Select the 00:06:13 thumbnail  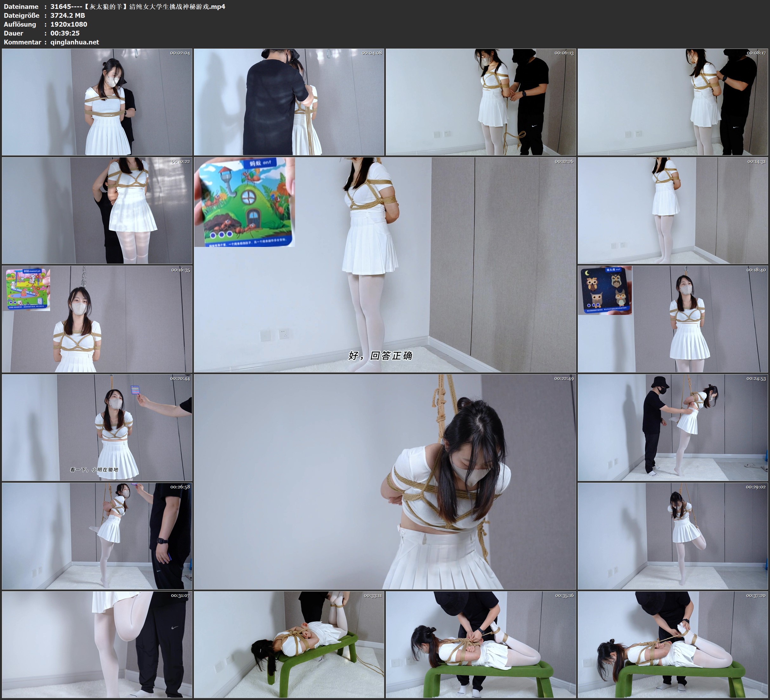pyautogui.click(x=480, y=102)
